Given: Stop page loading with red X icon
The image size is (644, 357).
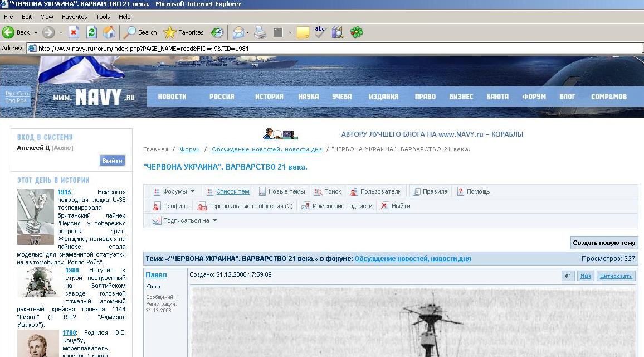Looking at the screenshot, I should tap(74, 32).
